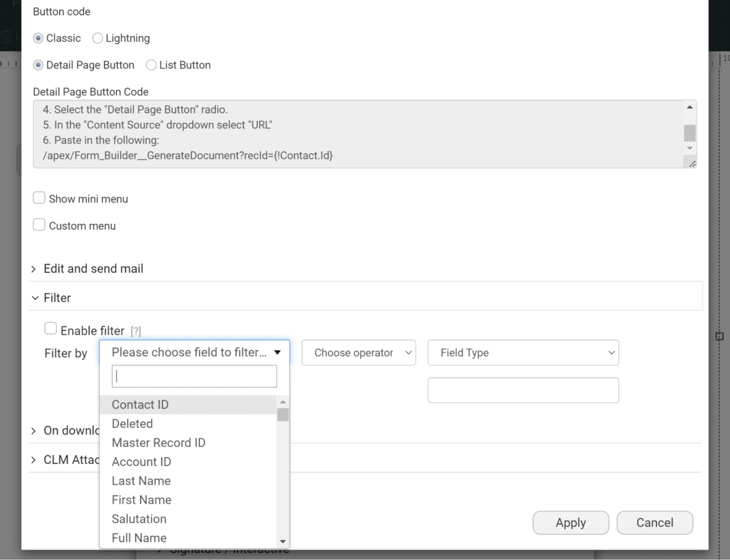Viewport: 730px width, 560px height.
Task: Click the Cancel button
Action: click(655, 522)
